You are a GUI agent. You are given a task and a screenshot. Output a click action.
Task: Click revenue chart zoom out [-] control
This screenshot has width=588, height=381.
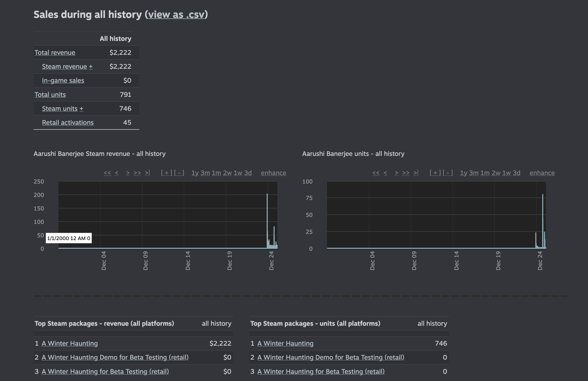pyautogui.click(x=179, y=173)
